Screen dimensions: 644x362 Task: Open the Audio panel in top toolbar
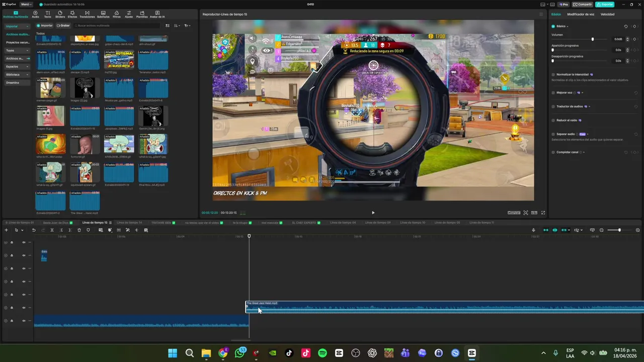35,14
